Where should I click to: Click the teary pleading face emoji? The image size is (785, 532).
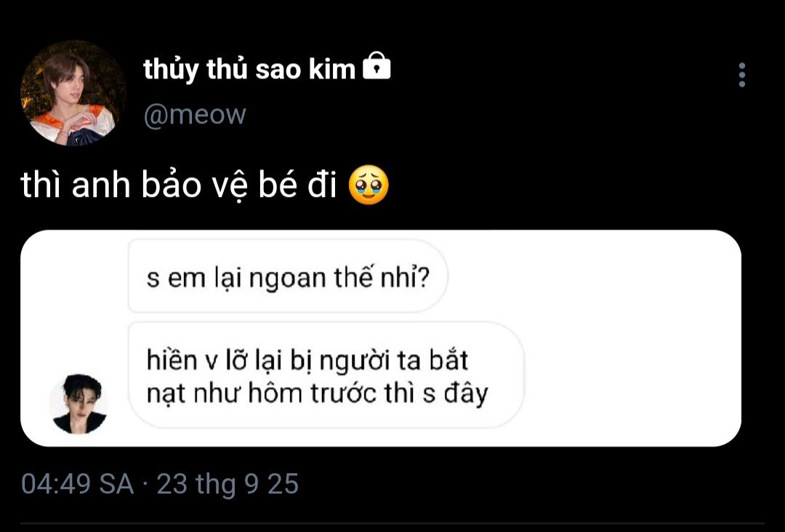369,186
